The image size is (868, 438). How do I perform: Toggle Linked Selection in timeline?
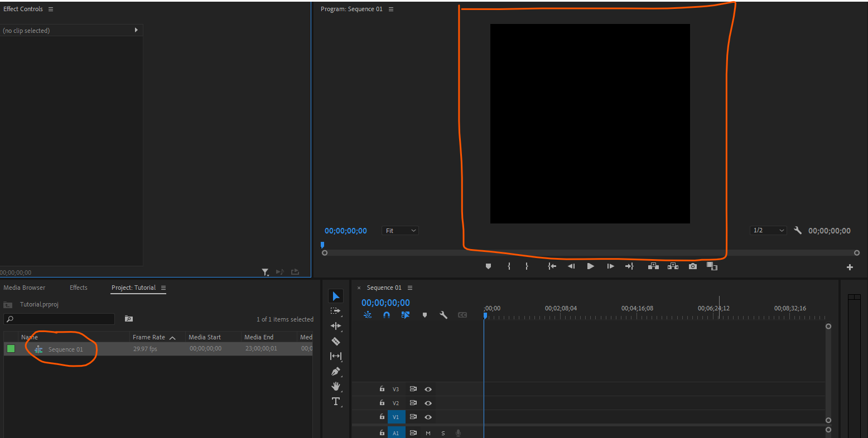click(406, 315)
